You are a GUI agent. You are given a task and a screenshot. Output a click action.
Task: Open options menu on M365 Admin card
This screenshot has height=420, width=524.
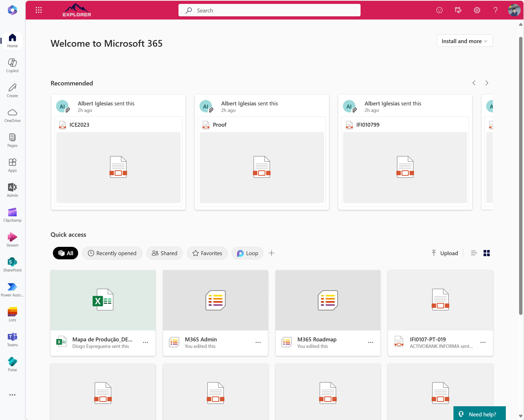point(258,342)
